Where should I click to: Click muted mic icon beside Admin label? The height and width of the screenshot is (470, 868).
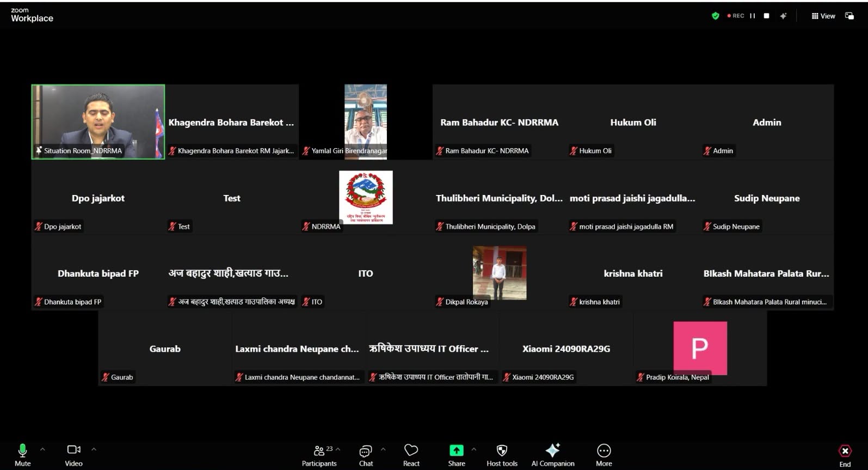[707, 151]
